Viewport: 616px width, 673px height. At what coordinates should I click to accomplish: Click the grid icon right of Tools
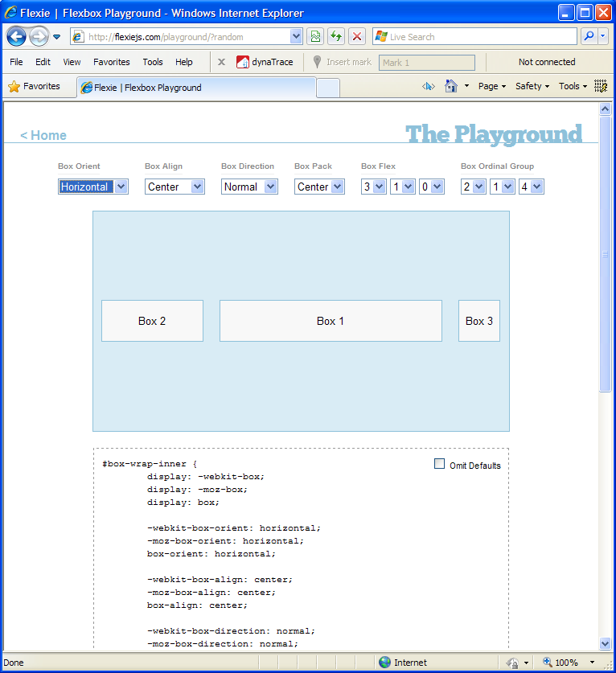tap(601, 86)
